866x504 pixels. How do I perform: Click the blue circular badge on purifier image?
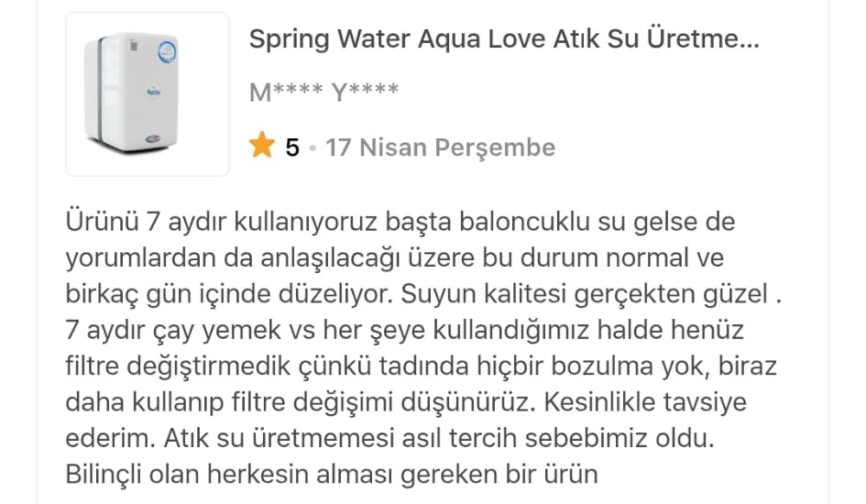tap(168, 53)
